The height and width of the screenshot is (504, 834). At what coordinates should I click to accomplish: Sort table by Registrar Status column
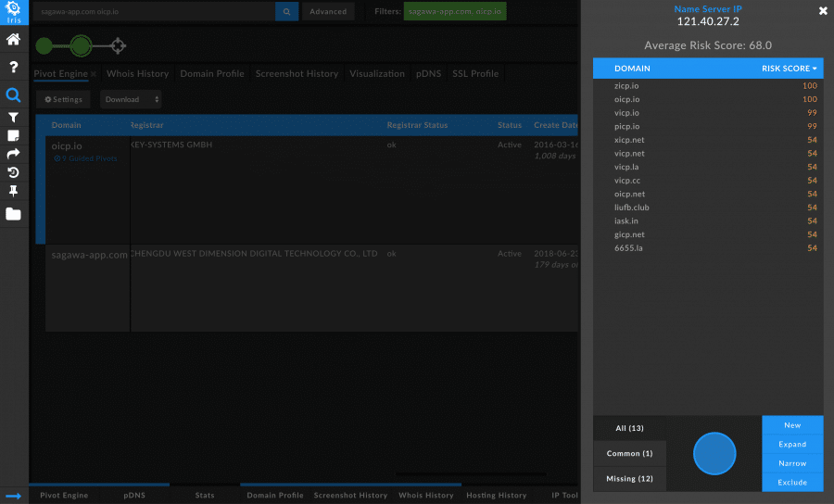pyautogui.click(x=417, y=125)
